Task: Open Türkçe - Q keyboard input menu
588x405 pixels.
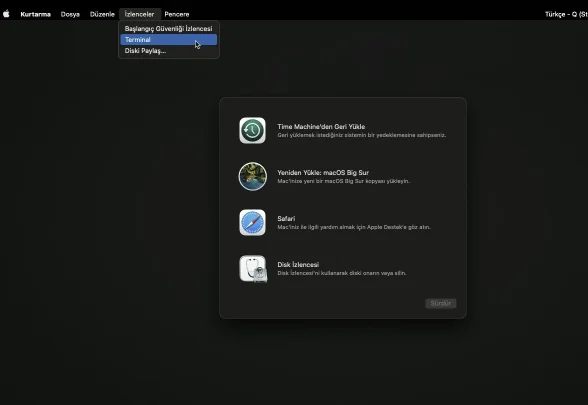Action: point(566,14)
